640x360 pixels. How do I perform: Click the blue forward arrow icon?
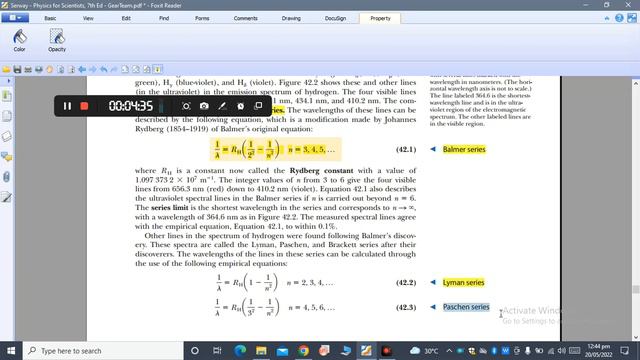pyautogui.click(x=93, y=69)
